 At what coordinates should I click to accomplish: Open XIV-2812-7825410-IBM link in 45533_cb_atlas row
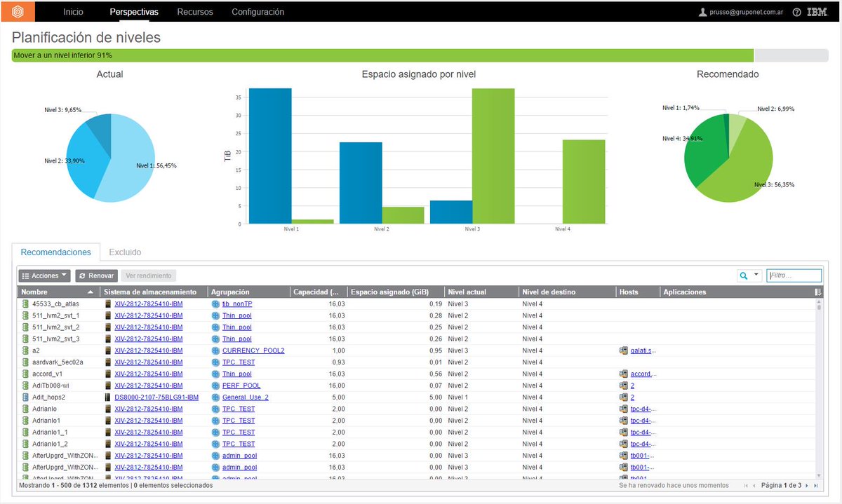tap(149, 304)
